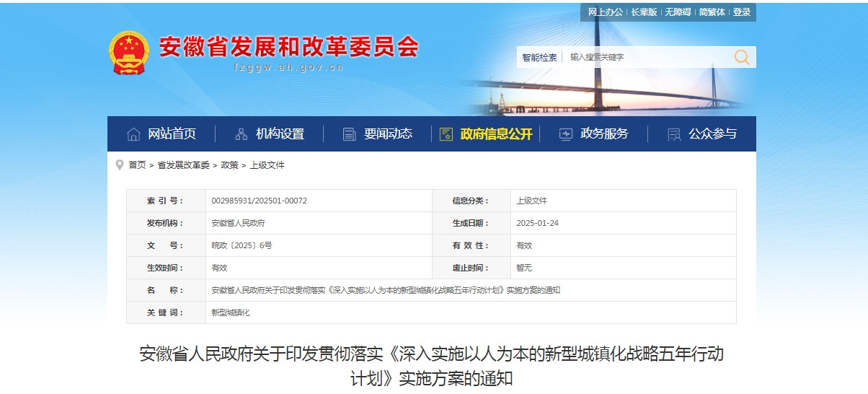
Task: Toggle 简繁体 character conversion
Action: pos(712,12)
